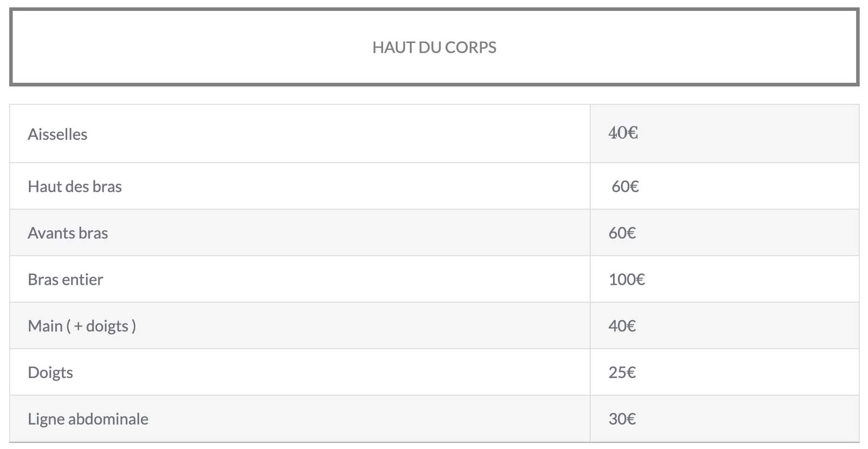Click the word doigts in the Main row

tap(107, 326)
